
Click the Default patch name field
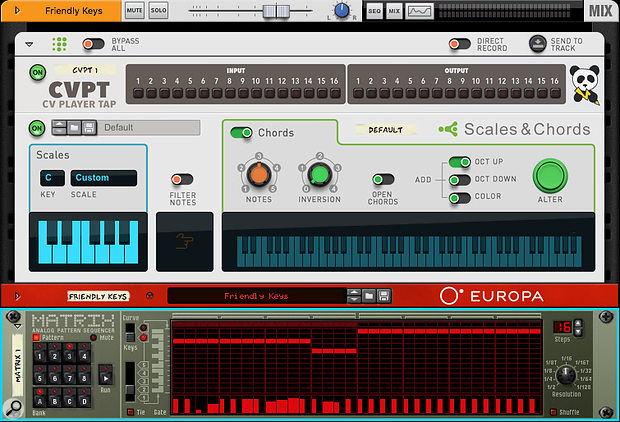[149, 128]
